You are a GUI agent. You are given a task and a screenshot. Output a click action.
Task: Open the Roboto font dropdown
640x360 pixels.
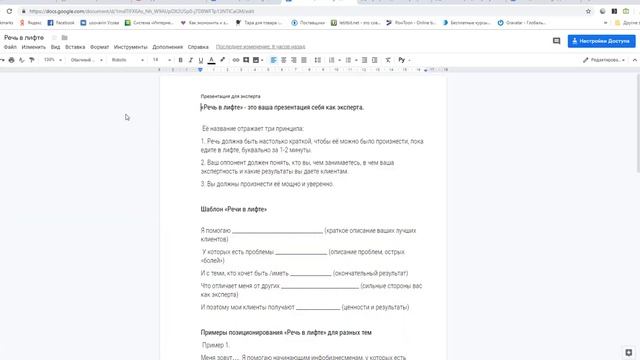click(128, 60)
